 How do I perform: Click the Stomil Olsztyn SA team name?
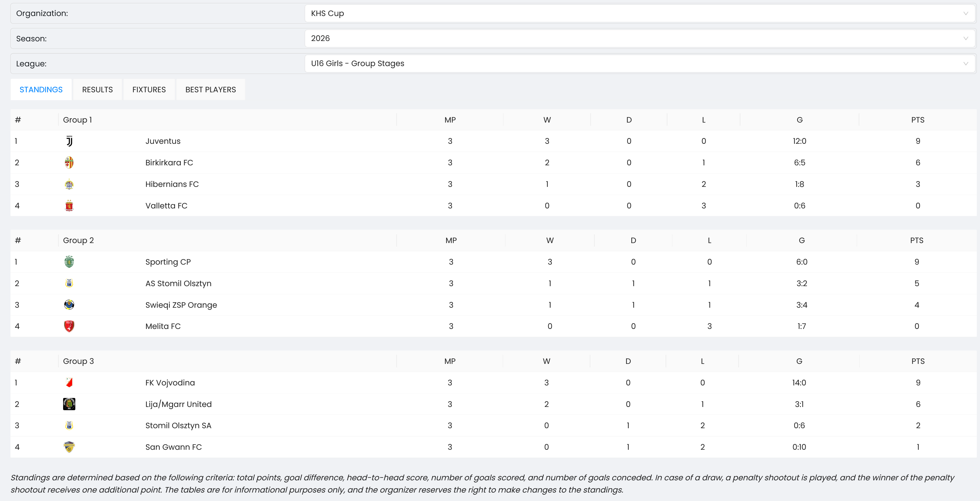(x=178, y=426)
